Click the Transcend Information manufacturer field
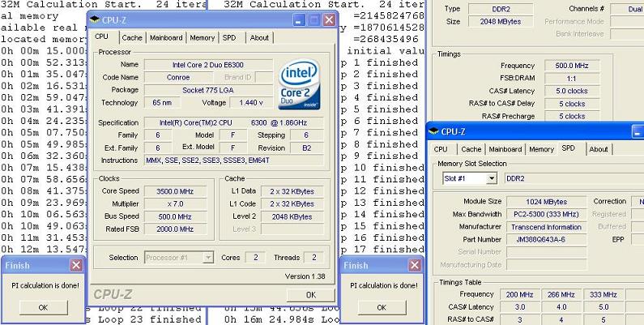 tap(546, 227)
